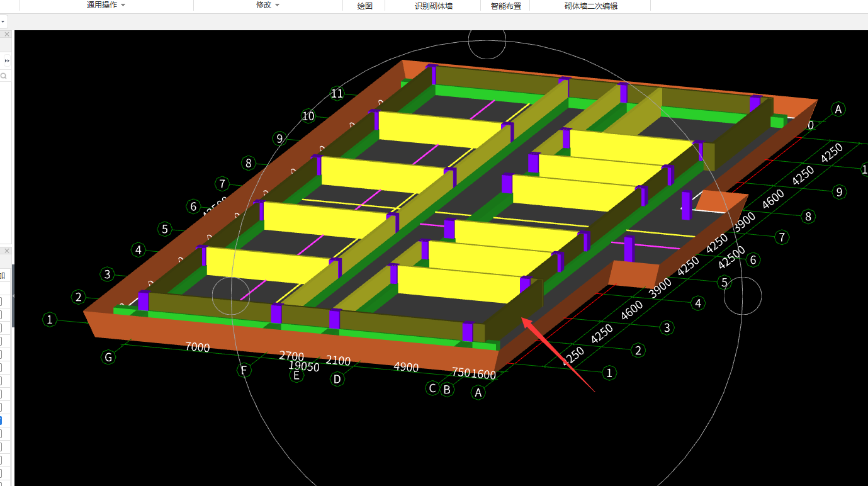Close the upper left side panel
868x486 pixels.
[7, 35]
